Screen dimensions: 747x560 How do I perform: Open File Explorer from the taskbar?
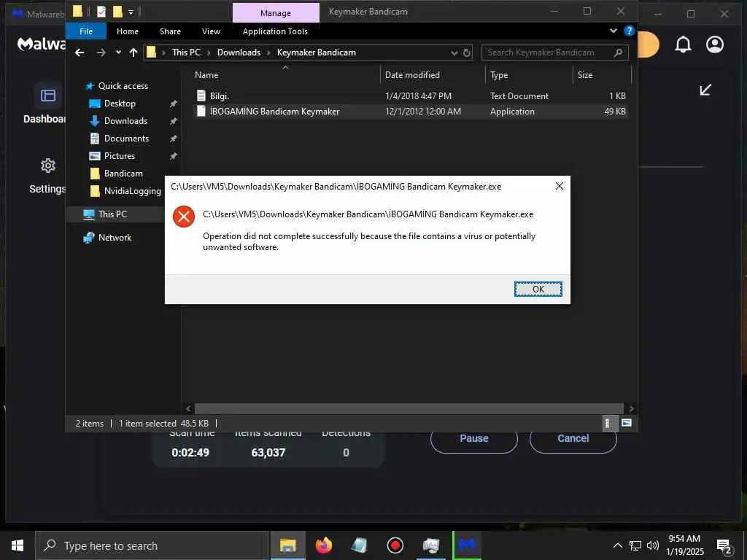click(287, 545)
